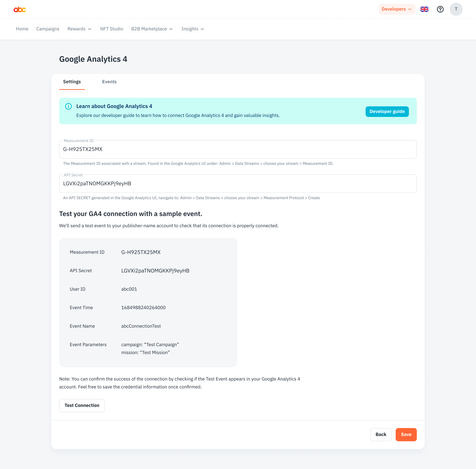Expand the Rewards menu
The image size is (476, 469).
[79, 29]
